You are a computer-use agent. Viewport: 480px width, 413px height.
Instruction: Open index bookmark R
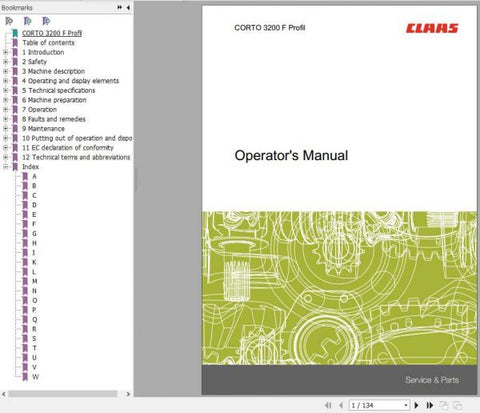click(x=34, y=329)
